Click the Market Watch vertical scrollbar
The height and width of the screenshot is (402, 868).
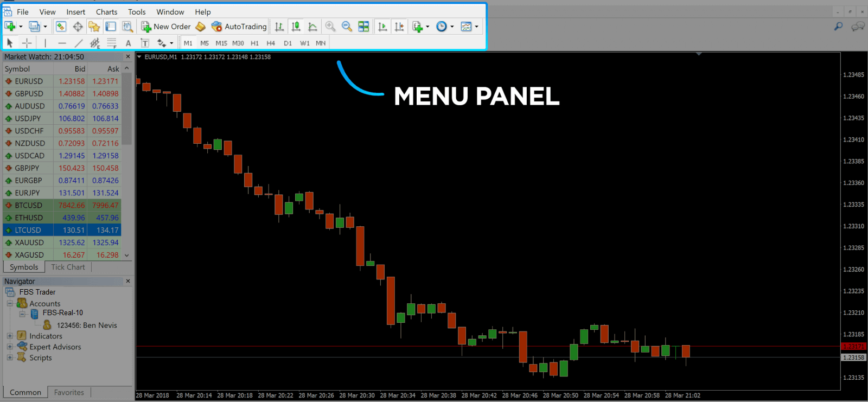(x=126, y=109)
